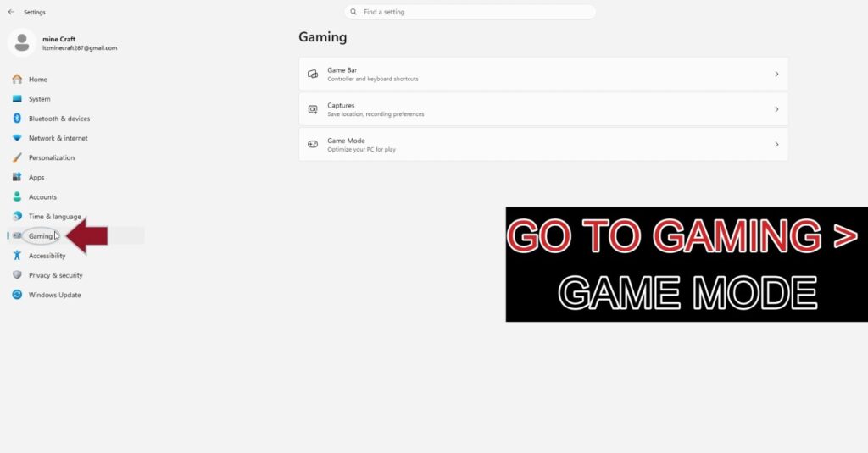Click the Privacy & security shield icon
868x453 pixels.
coord(17,275)
